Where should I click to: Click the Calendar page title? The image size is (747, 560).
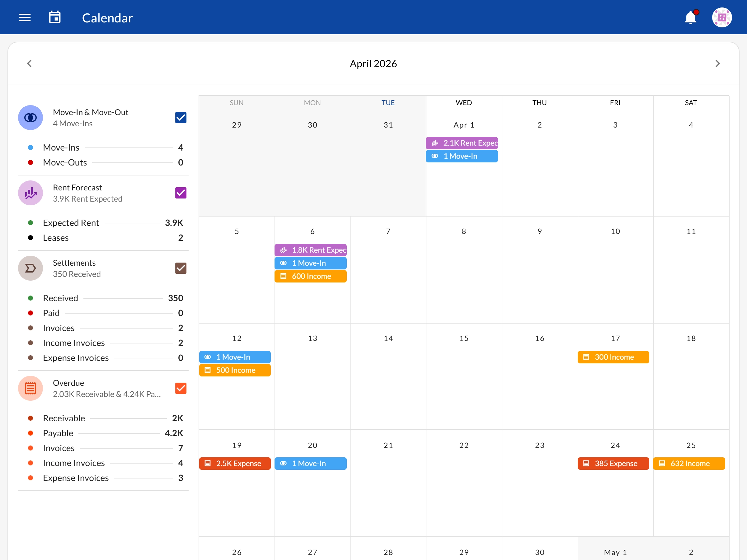click(107, 18)
